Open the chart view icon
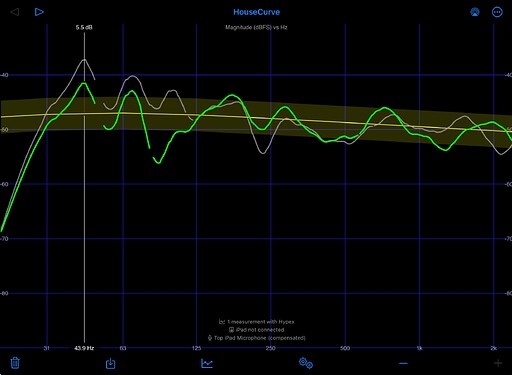Image resolution: width=512 pixels, height=375 pixels. click(207, 363)
